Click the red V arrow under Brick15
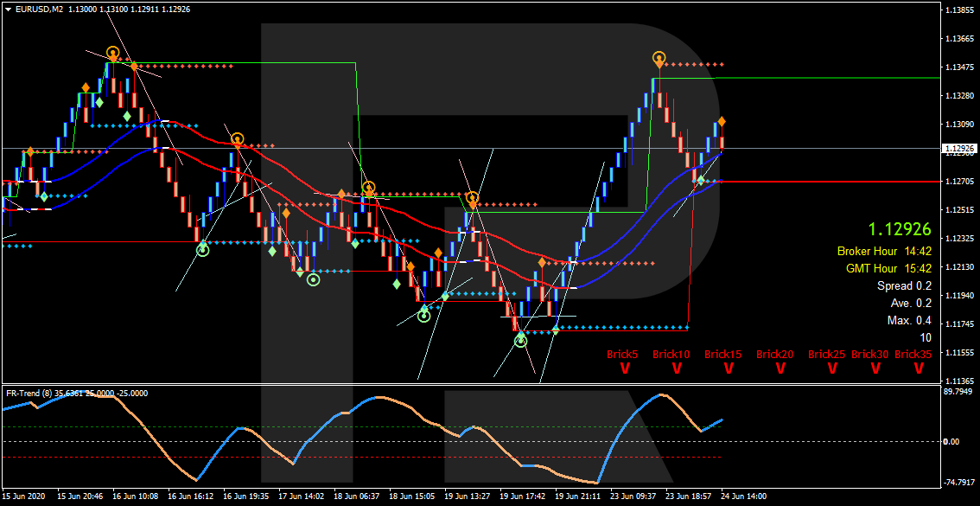Viewport: 980px width, 506px height. click(729, 368)
